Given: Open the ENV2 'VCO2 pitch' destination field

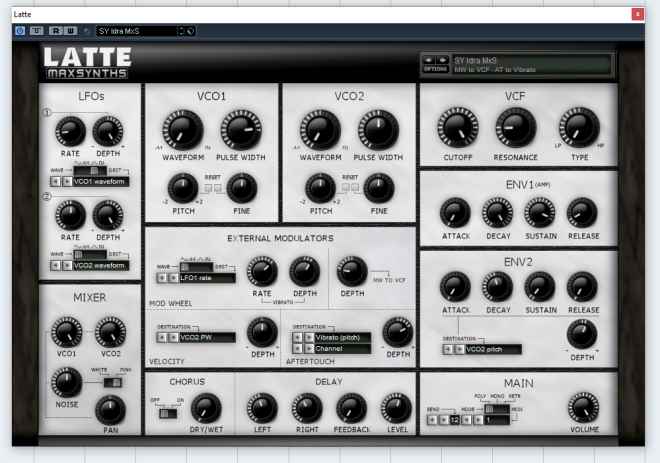Looking at the screenshot, I should point(493,349).
